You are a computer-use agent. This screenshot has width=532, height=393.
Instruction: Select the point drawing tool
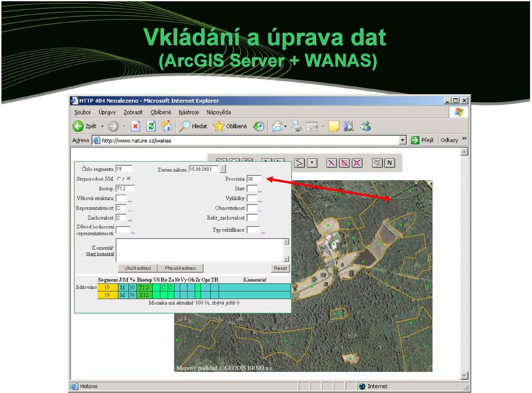click(312, 163)
